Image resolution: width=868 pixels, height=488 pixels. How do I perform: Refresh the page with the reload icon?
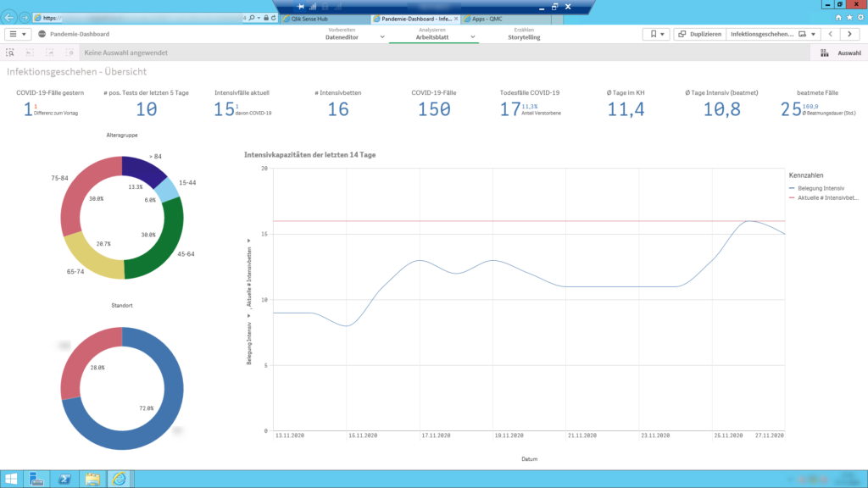click(274, 19)
